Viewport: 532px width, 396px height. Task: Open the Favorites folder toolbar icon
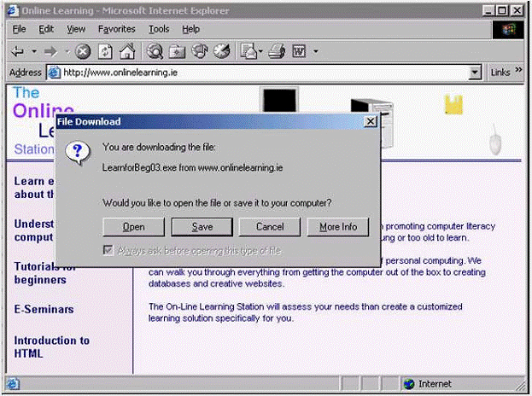(x=177, y=51)
